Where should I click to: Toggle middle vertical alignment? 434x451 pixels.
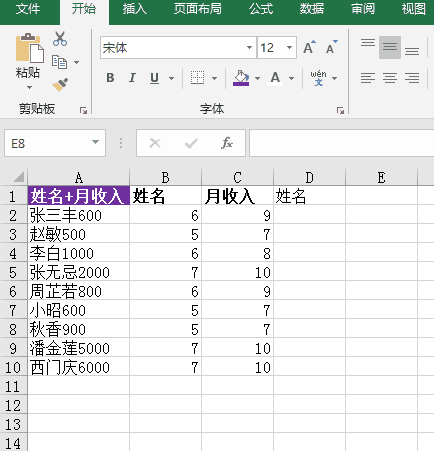[x=390, y=48]
